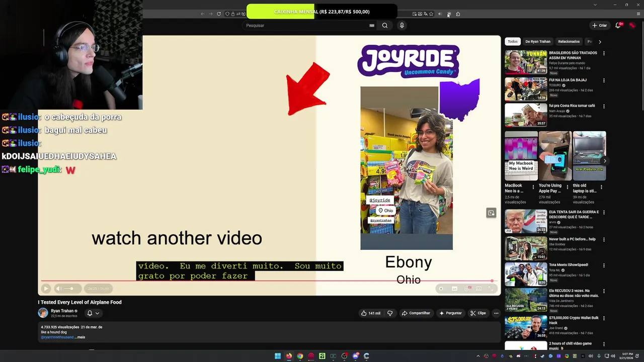Expand description with ...mais

tap(80, 337)
